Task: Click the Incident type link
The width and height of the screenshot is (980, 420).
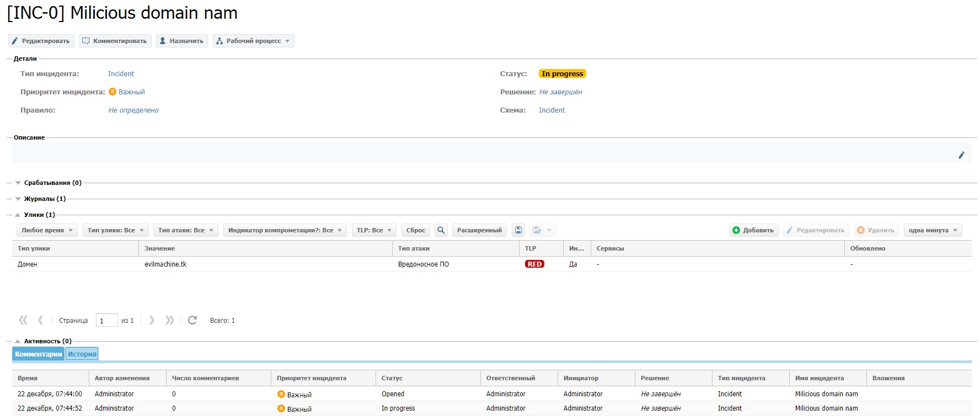Action: coord(121,74)
